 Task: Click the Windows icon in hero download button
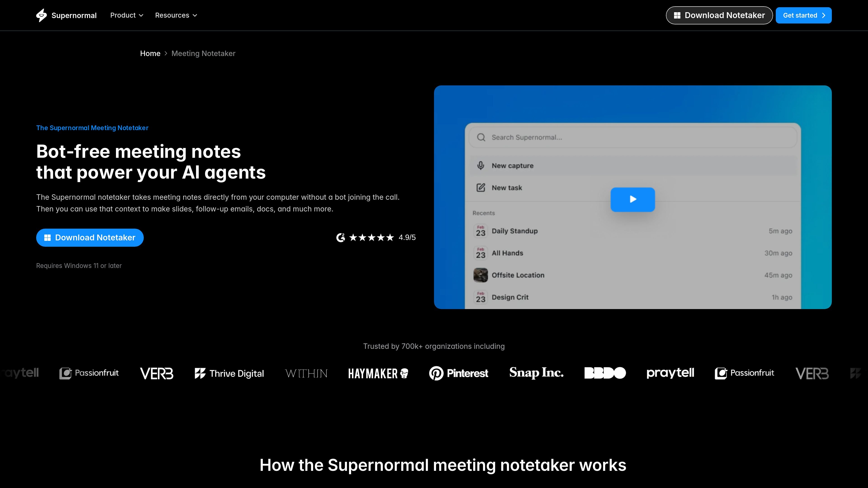tap(47, 238)
